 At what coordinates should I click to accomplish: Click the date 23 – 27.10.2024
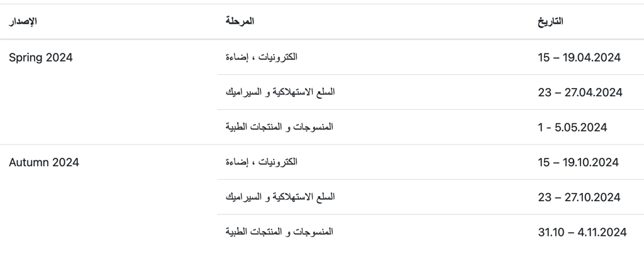click(x=579, y=197)
